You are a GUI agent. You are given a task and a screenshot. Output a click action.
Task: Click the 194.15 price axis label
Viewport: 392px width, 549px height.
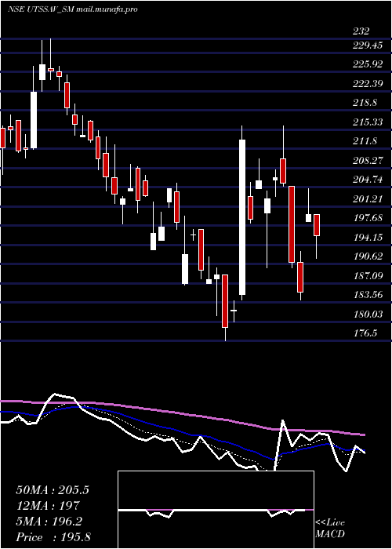pos(368,237)
